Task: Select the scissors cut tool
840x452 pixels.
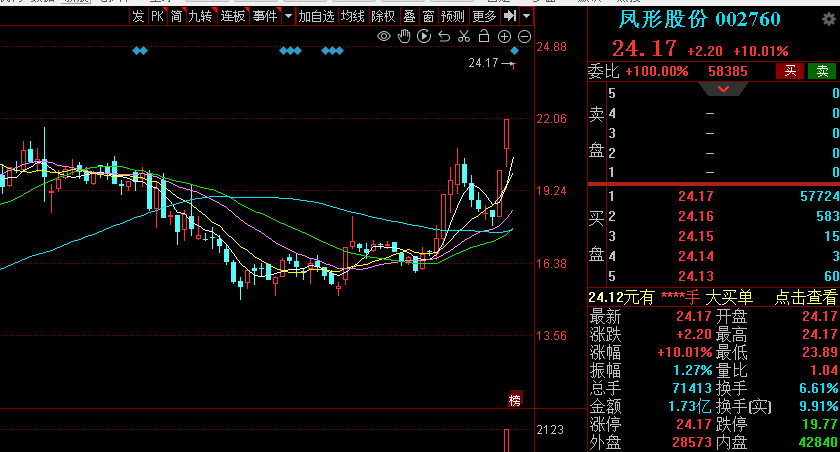Action: pos(464,36)
